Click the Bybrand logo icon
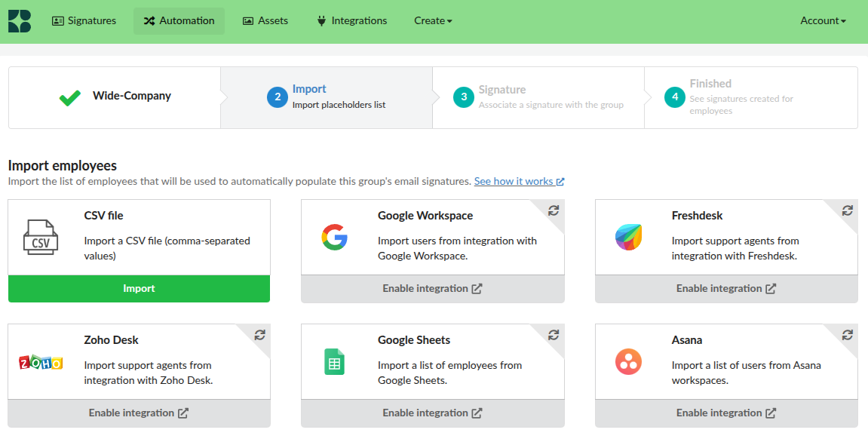Image resolution: width=868 pixels, height=445 pixels. pyautogui.click(x=19, y=20)
